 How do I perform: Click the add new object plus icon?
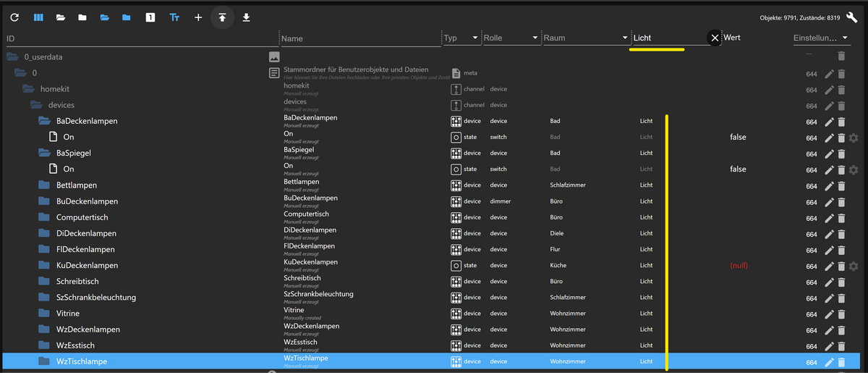click(x=198, y=17)
